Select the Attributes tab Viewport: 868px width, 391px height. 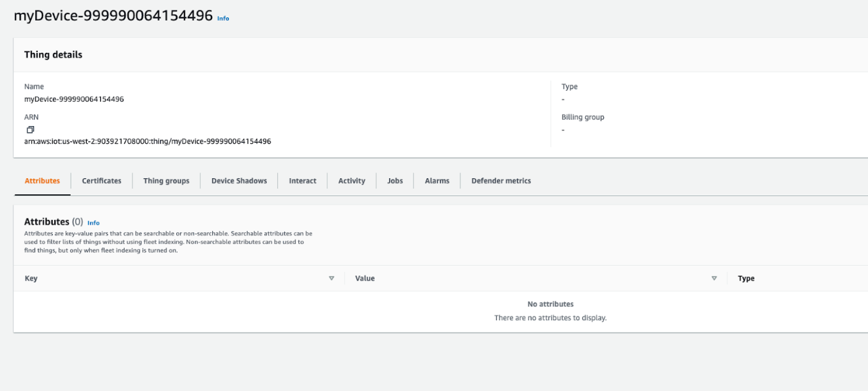pyautogui.click(x=42, y=181)
